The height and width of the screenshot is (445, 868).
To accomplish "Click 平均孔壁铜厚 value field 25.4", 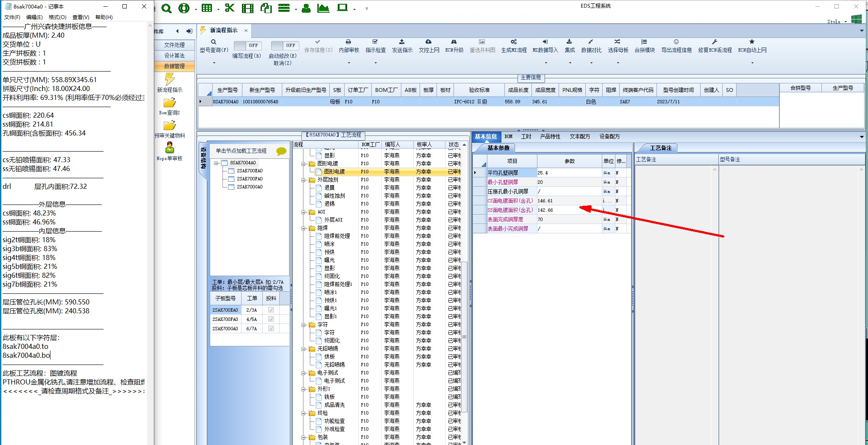I will [x=569, y=173].
